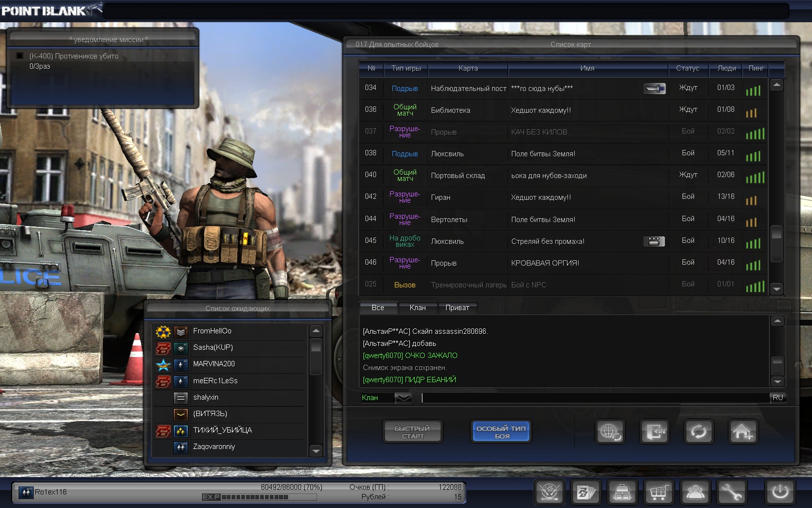Click the power exit icon

point(780,493)
